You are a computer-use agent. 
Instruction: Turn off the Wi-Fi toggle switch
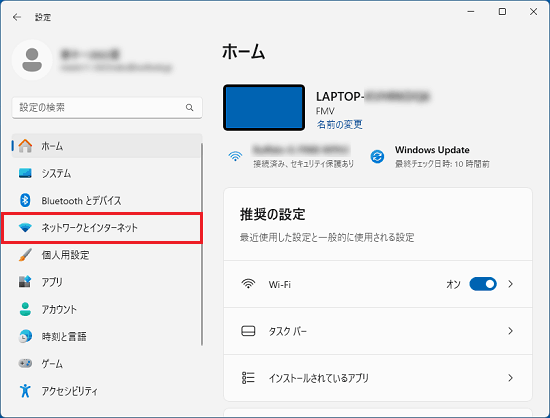tap(483, 284)
